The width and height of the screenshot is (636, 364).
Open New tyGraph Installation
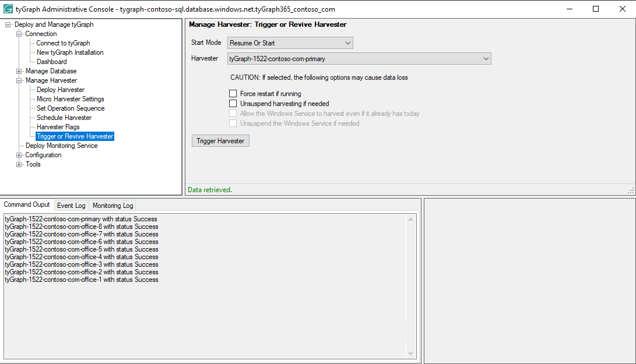[70, 52]
